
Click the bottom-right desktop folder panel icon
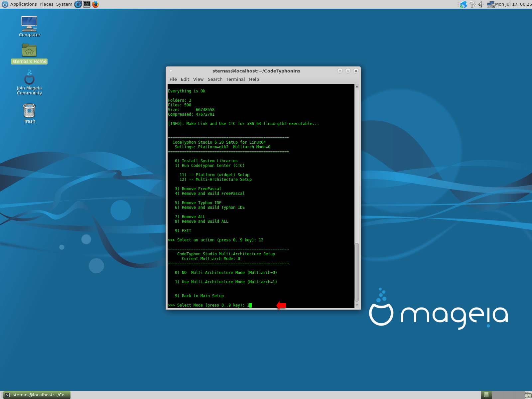[x=528, y=395]
